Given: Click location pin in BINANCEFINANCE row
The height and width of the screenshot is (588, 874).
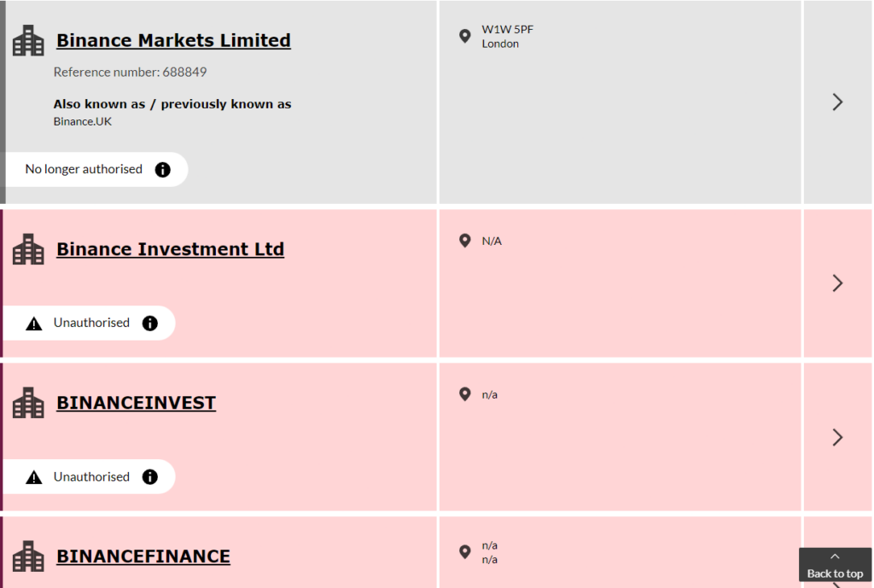Looking at the screenshot, I should (x=464, y=552).
